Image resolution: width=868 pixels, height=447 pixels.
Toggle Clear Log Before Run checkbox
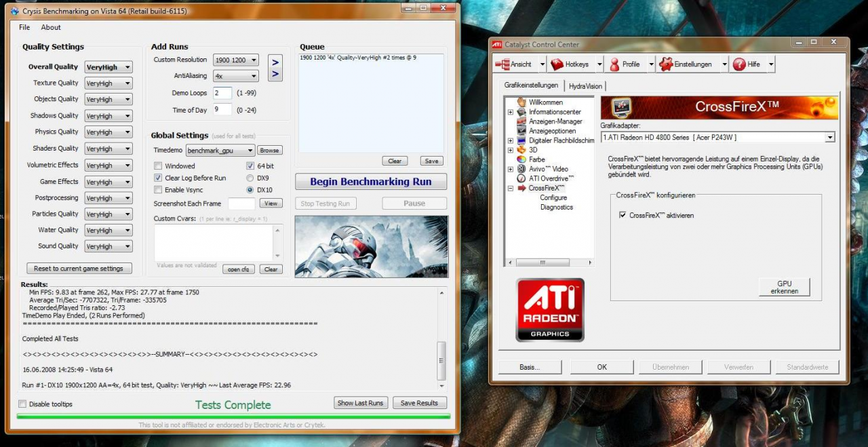click(x=158, y=178)
